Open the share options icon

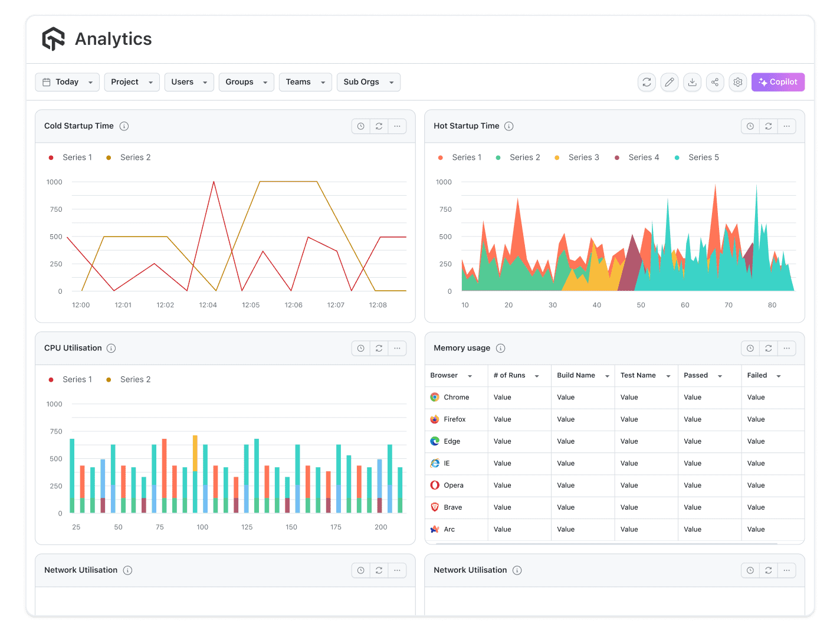coord(715,82)
